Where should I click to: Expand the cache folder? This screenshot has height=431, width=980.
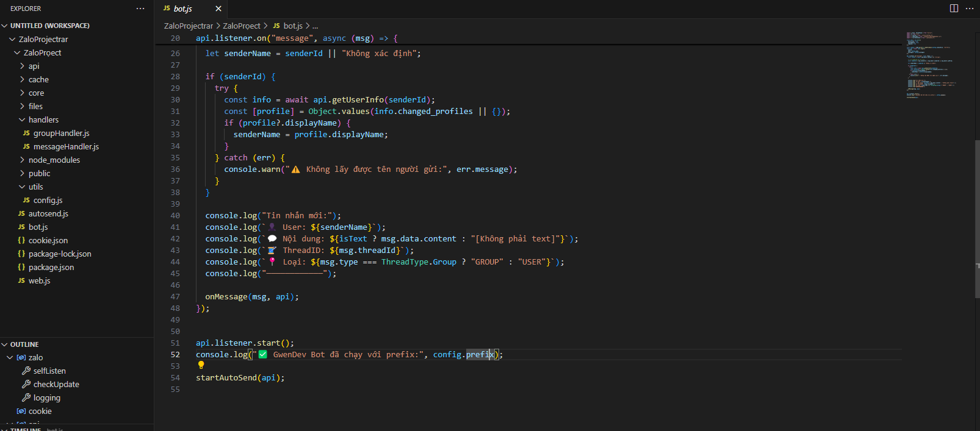22,79
